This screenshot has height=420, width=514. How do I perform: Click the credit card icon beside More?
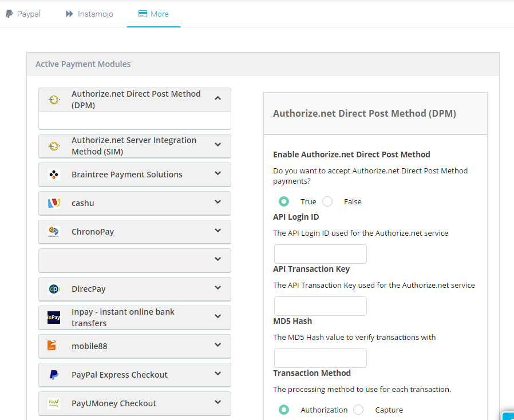[x=143, y=14]
